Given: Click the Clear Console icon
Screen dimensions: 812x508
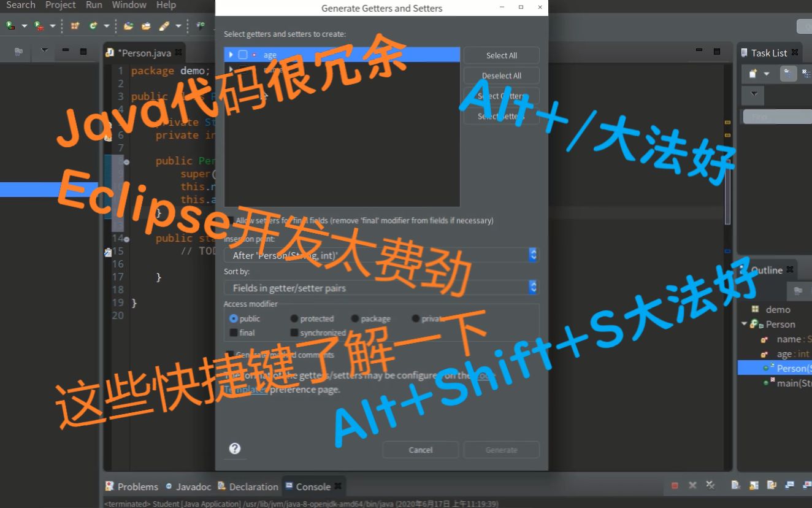Looking at the screenshot, I should [735, 485].
